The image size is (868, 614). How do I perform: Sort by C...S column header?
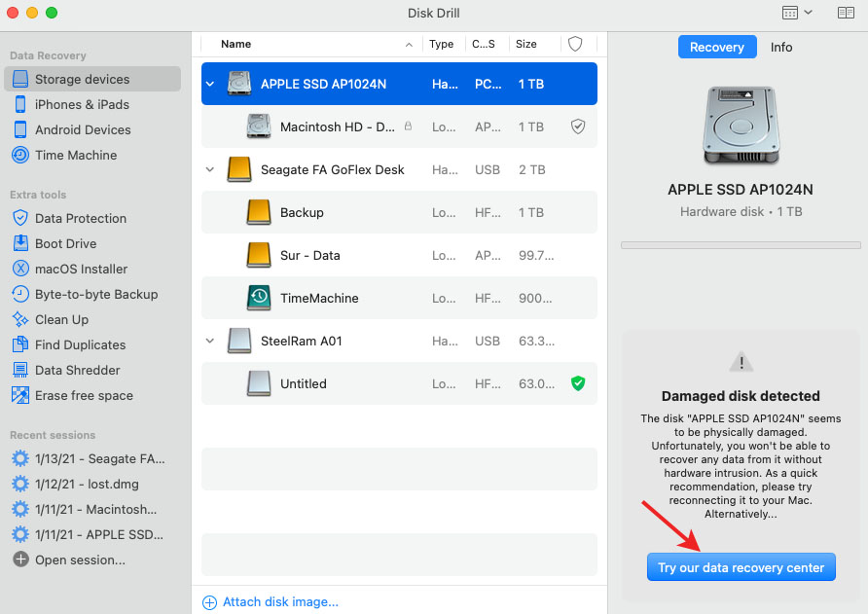[x=484, y=44]
